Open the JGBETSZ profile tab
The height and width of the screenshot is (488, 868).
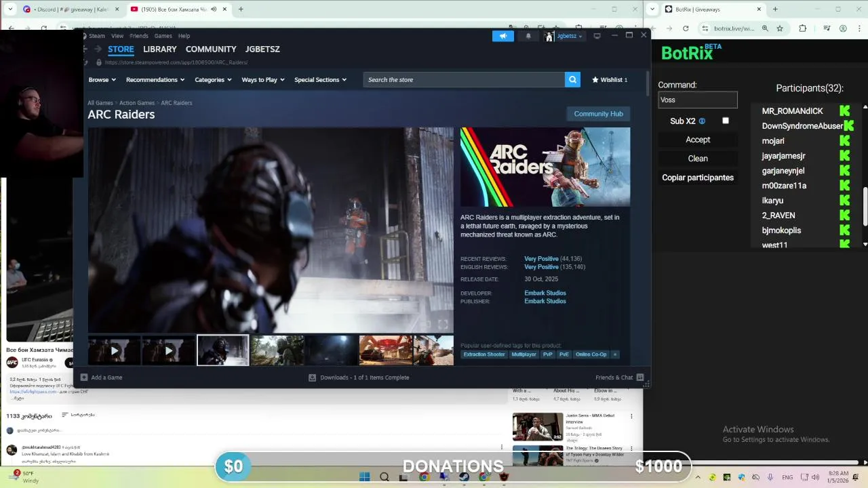pos(262,49)
